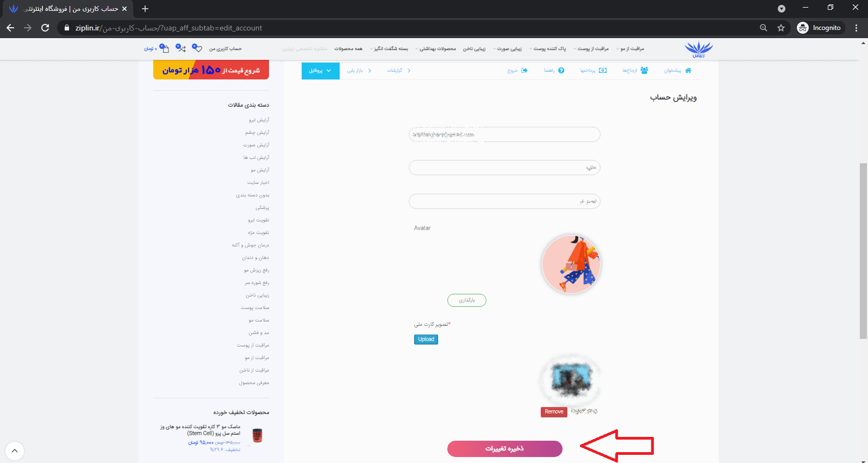The image size is (868, 463).
Task: Click the بارگذاری avatar upload button
Action: 467,300
